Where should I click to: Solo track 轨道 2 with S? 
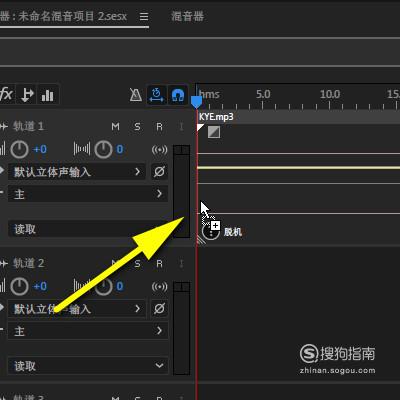pyautogui.click(x=137, y=264)
